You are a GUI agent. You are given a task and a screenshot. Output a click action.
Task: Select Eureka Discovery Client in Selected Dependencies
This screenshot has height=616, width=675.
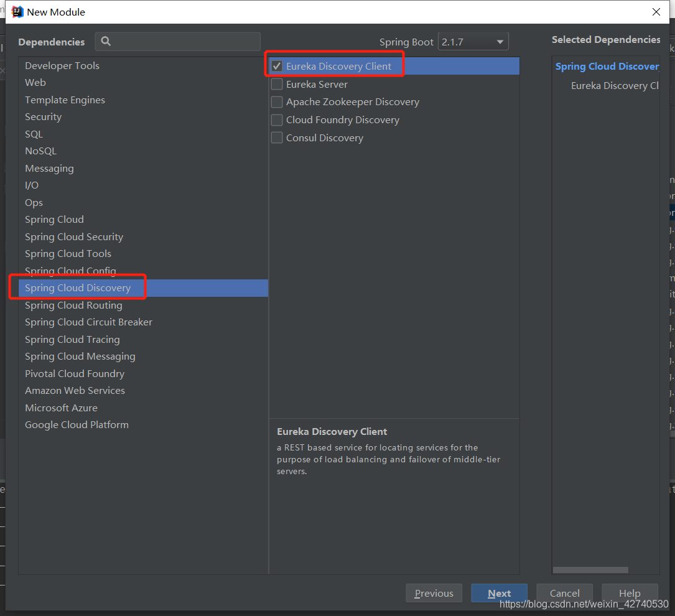click(615, 86)
